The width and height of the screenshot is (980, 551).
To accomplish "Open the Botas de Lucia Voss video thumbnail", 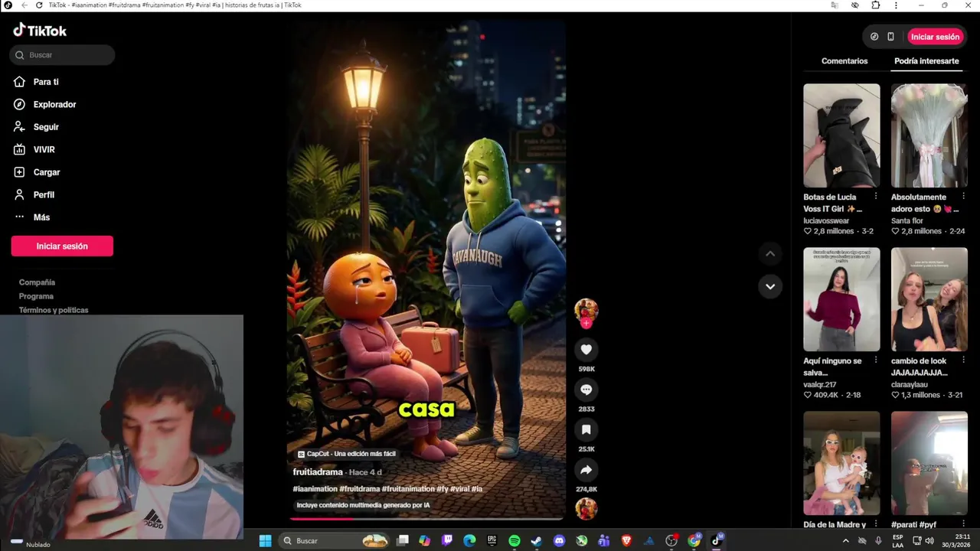I will tap(841, 135).
